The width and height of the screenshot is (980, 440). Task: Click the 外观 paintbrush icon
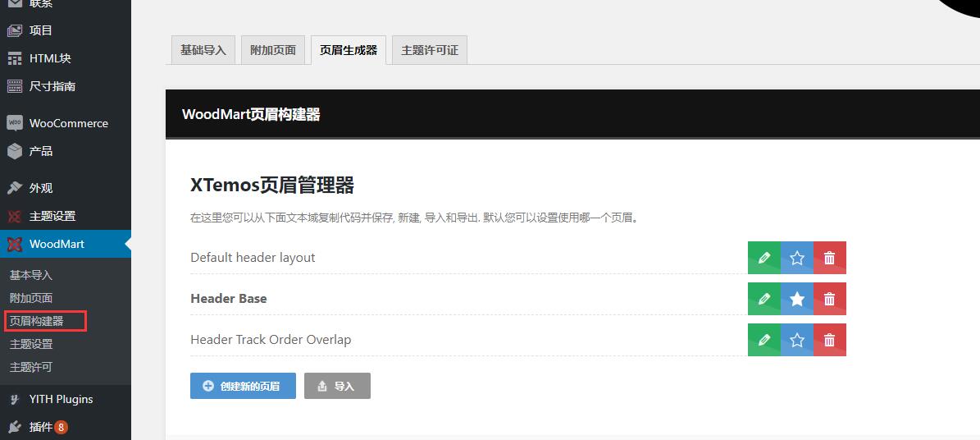coord(15,188)
